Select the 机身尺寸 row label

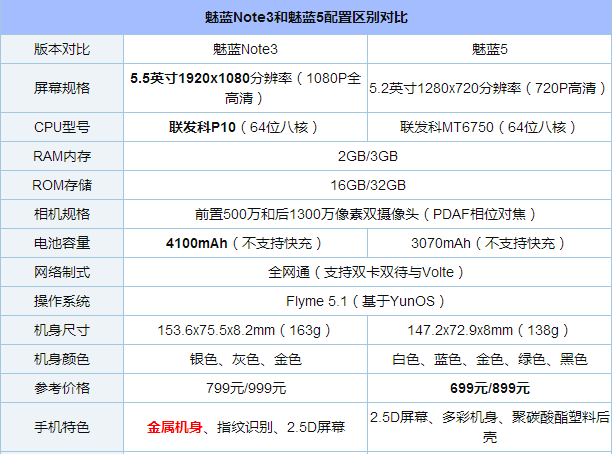pos(62,330)
